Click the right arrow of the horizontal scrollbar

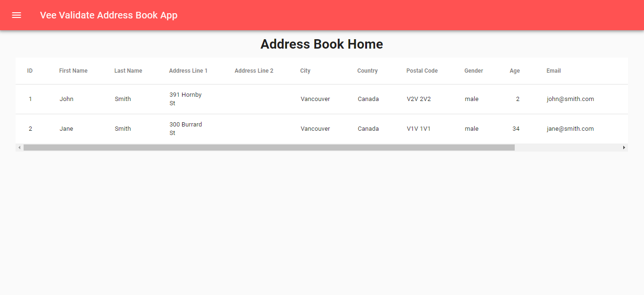pyautogui.click(x=625, y=147)
